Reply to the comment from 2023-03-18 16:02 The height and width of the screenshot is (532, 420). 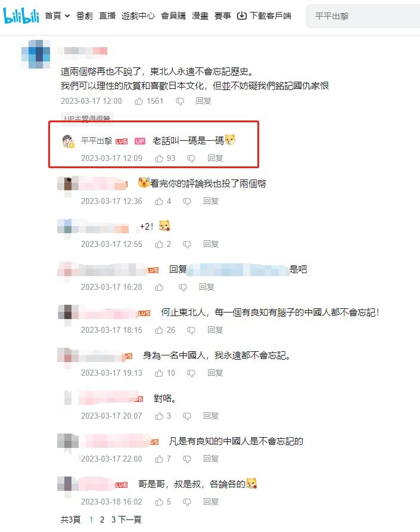pyautogui.click(x=211, y=502)
